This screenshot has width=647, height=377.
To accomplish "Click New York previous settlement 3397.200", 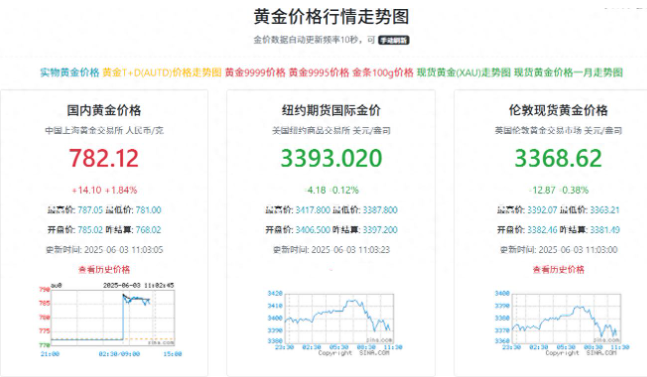I will (380, 230).
